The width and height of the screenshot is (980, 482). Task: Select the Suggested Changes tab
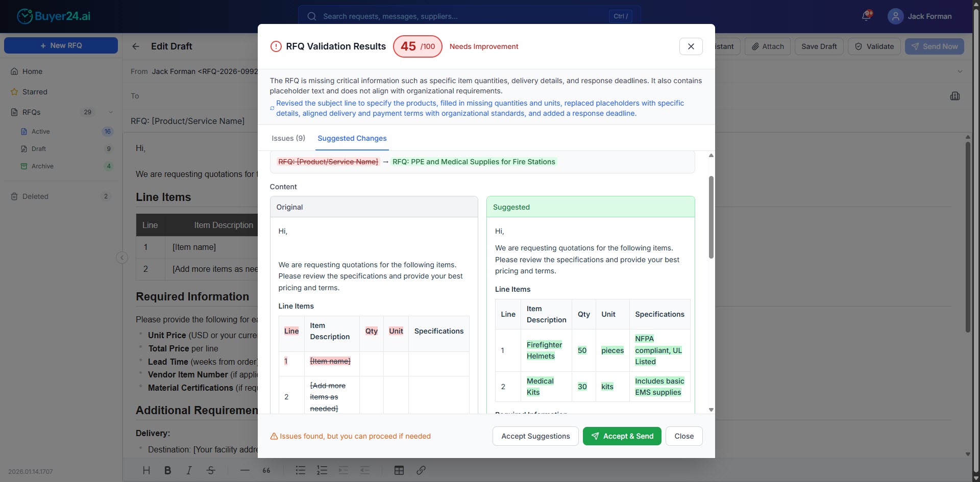click(x=352, y=138)
